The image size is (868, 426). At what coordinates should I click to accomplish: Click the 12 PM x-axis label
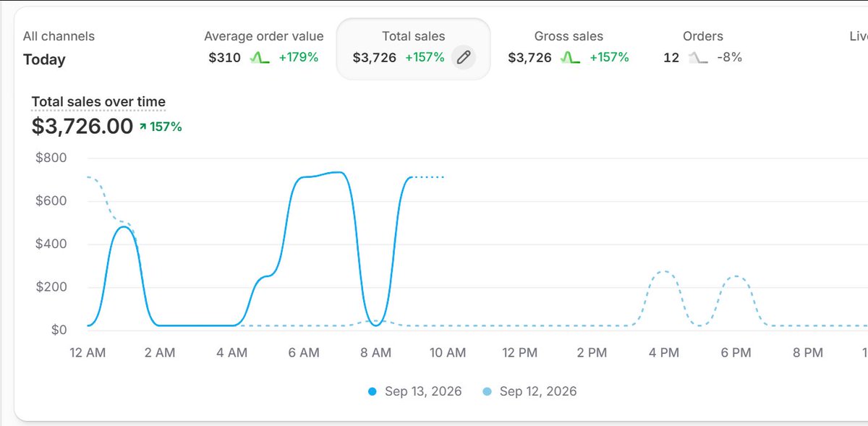(x=519, y=353)
